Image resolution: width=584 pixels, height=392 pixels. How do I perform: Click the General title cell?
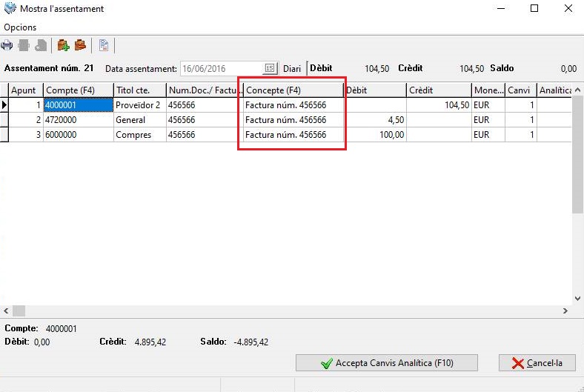139,120
